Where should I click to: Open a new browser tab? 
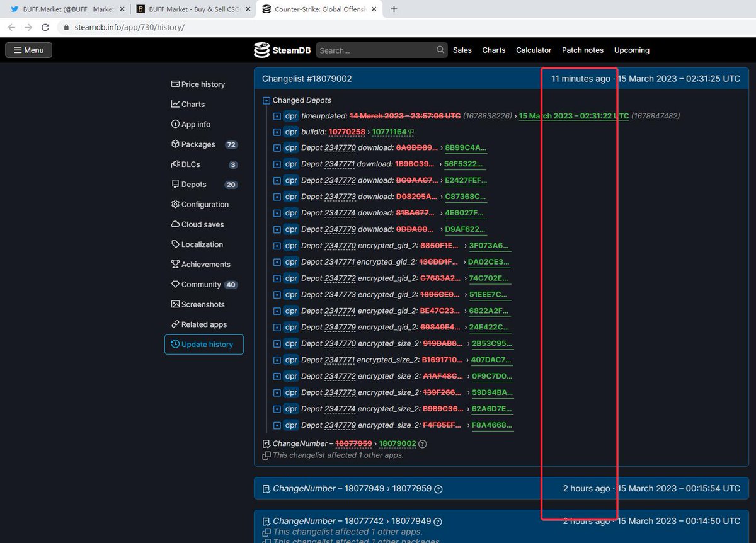(394, 9)
